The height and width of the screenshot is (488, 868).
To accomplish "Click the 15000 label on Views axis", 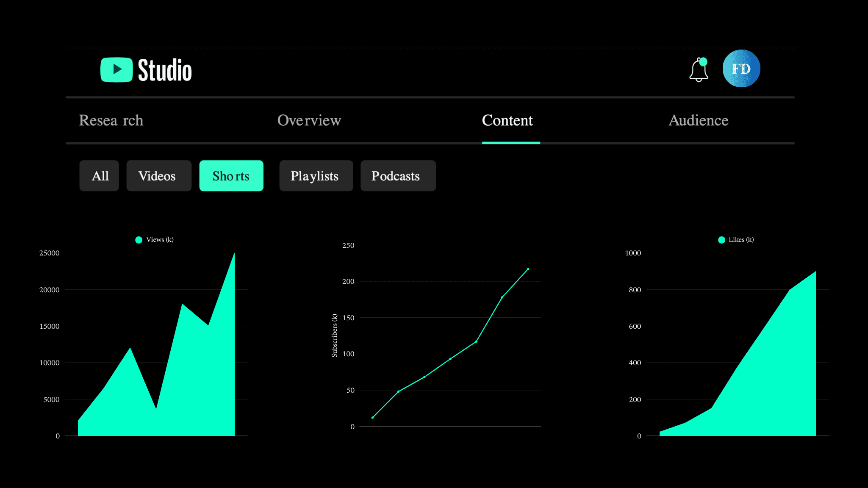I will (x=50, y=326).
